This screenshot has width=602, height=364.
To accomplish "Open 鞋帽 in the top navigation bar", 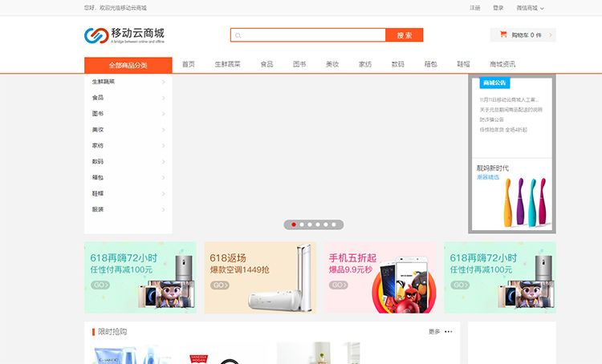I will click(x=463, y=64).
